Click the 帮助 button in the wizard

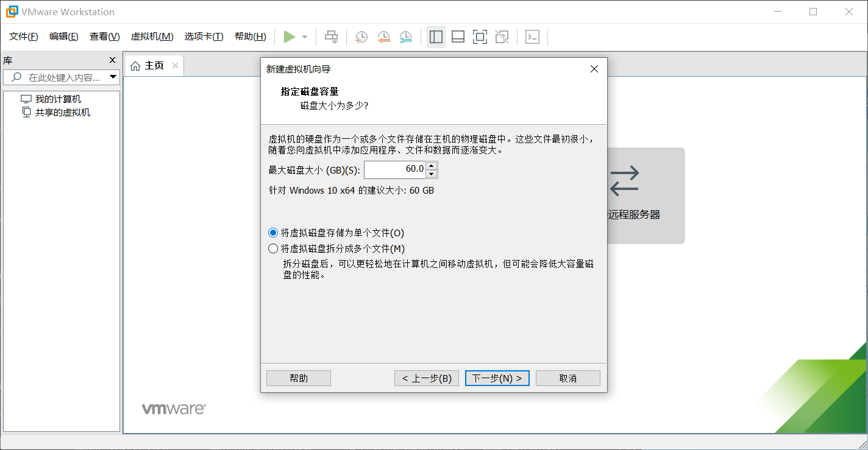pyautogui.click(x=299, y=378)
